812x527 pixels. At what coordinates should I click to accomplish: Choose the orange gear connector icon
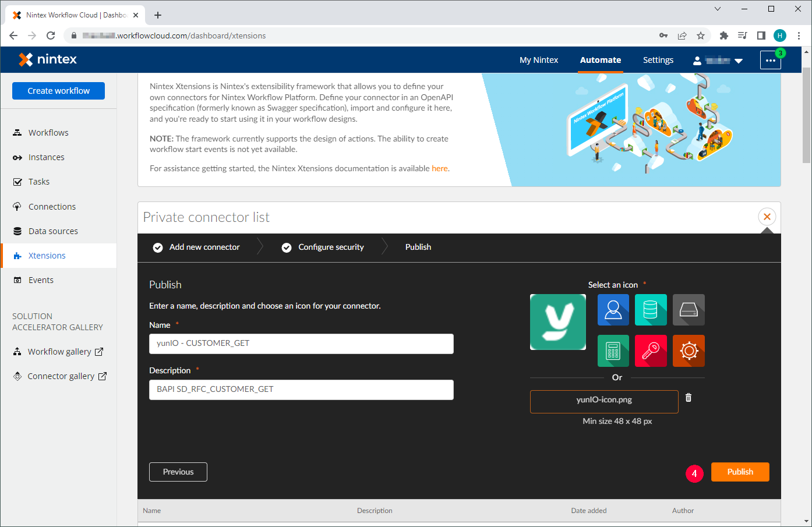tap(689, 351)
